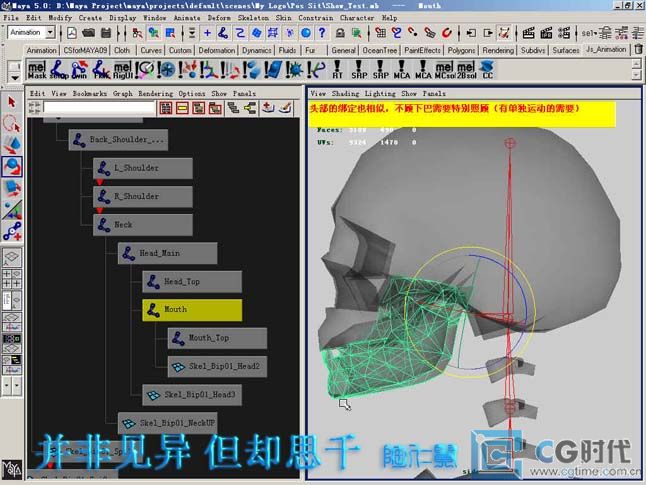Open the Constrain menu
The width and height of the screenshot is (646, 485).
point(316,18)
